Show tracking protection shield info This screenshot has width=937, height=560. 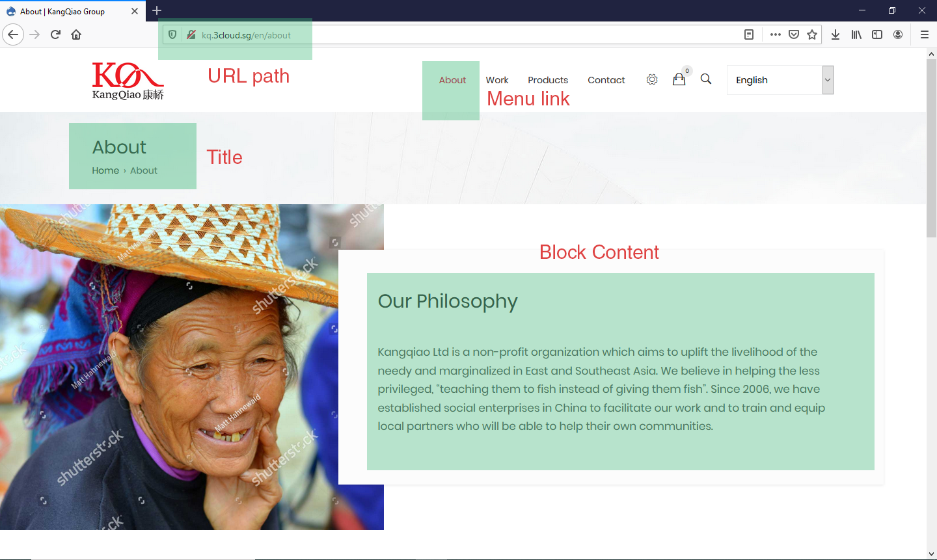pos(172,34)
